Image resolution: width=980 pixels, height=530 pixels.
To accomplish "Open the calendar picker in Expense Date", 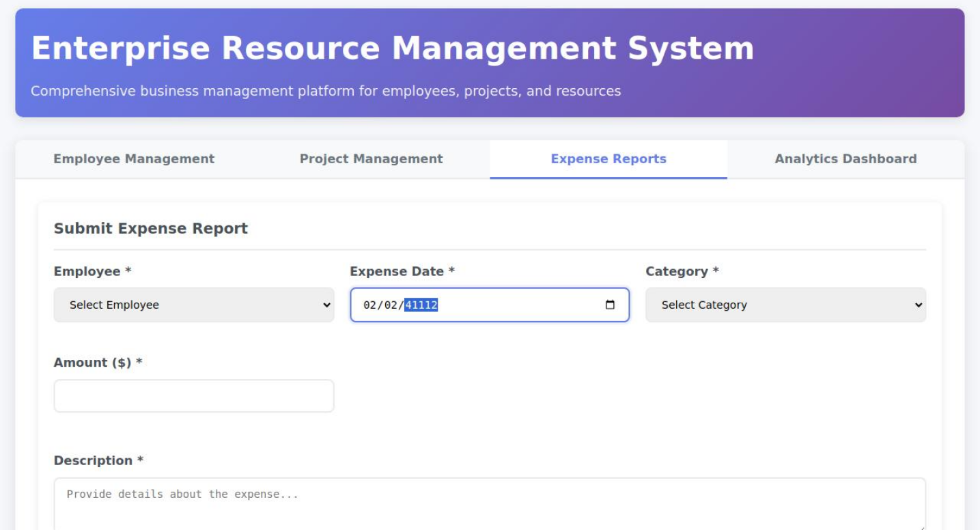I will coord(610,305).
